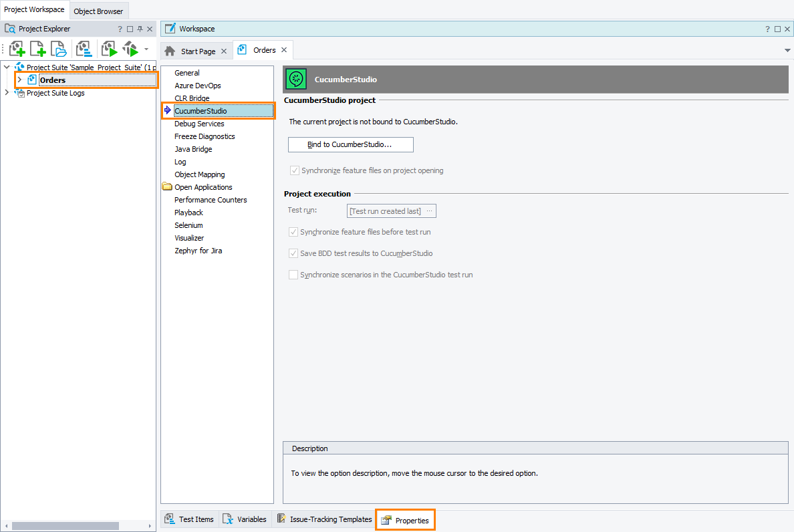Select Freeze Diagnostics in the properties list
This screenshot has height=532, width=794.
tap(205, 136)
